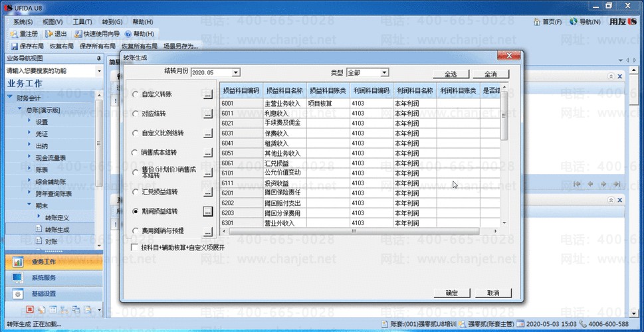
Task: Click ellipsis button next to 期间损益结转
Action: point(208,211)
